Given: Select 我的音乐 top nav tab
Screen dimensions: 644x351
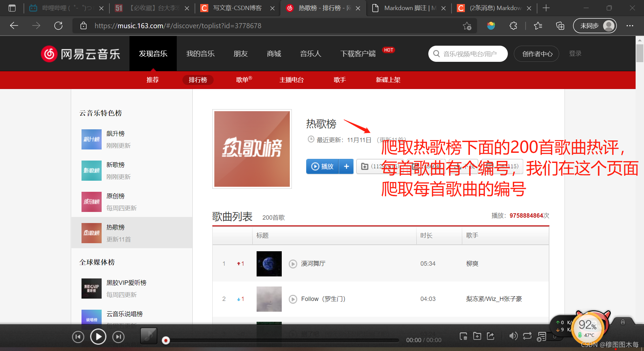Looking at the screenshot, I should [200, 54].
